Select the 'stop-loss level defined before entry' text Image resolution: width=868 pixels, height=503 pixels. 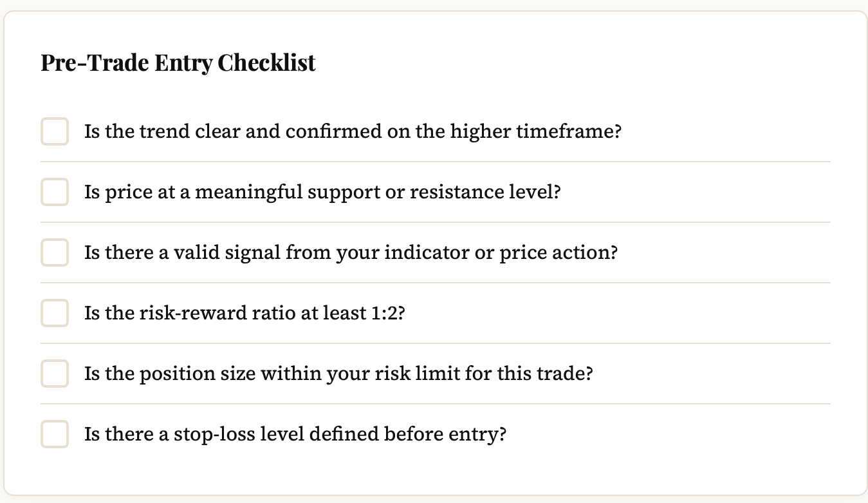click(x=295, y=434)
